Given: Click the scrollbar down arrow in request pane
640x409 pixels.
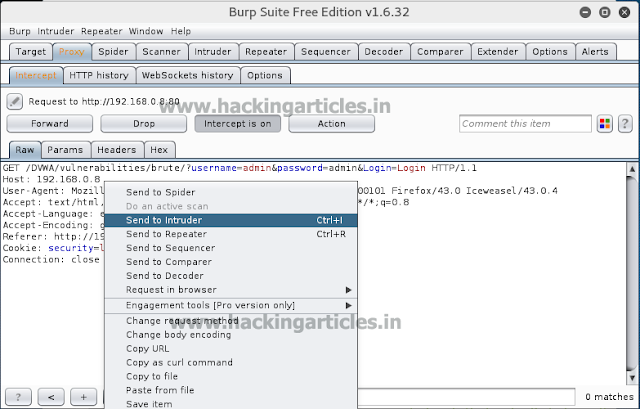Looking at the screenshot, I should coord(632,378).
